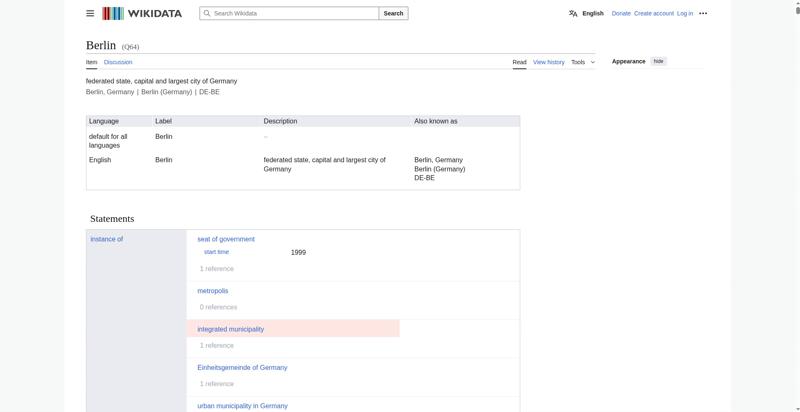The width and height of the screenshot is (800, 412).
Task: Click the search magnifier icon
Action: coord(207,13)
